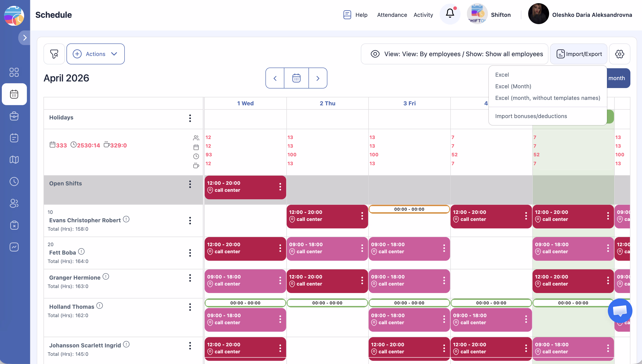This screenshot has height=364, width=642.
Task: Open the notifications bell
Action: click(450, 13)
